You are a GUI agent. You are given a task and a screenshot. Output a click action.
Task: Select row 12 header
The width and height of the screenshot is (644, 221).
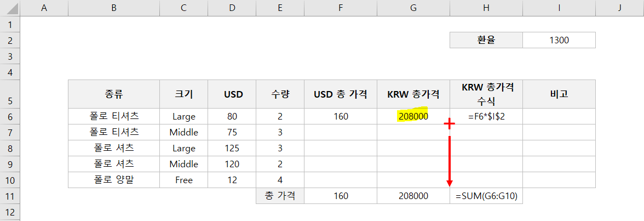click(10, 212)
